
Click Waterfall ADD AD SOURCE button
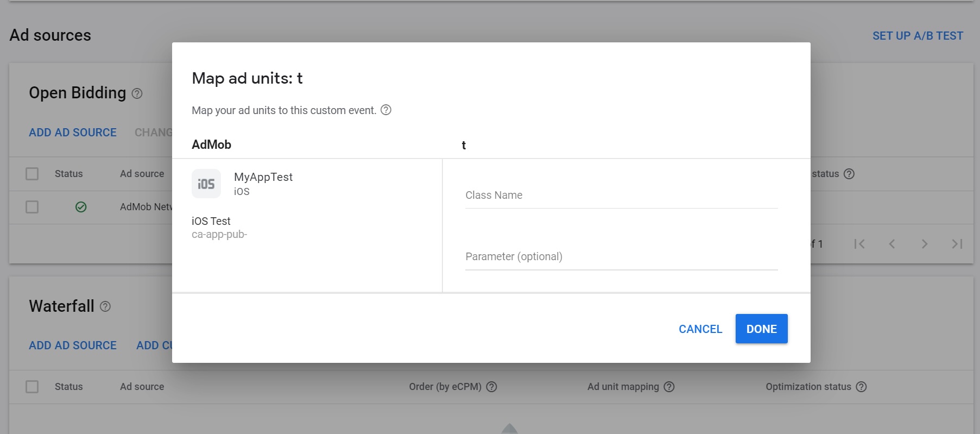[x=73, y=345]
